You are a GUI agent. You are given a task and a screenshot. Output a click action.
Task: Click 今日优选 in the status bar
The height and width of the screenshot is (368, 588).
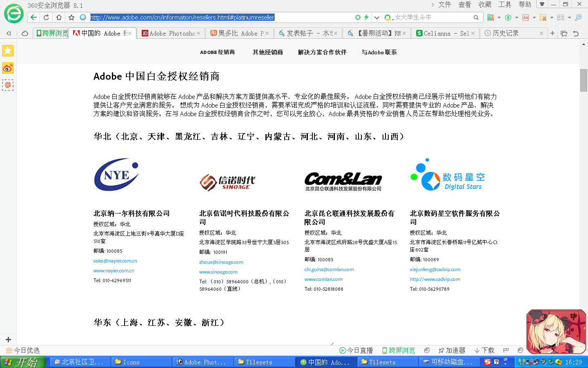tap(23, 350)
